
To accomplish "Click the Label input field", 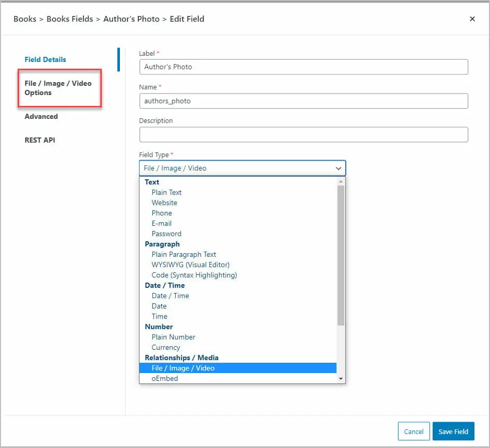I will point(303,67).
